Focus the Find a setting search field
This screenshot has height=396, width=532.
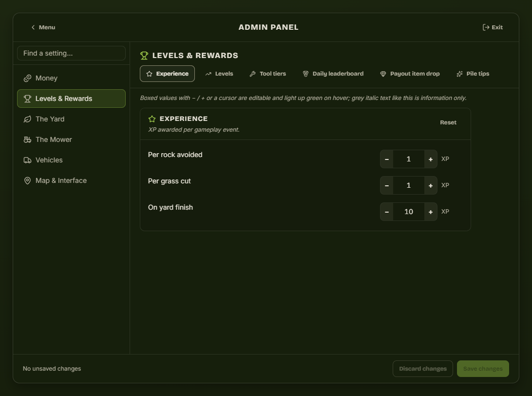71,53
